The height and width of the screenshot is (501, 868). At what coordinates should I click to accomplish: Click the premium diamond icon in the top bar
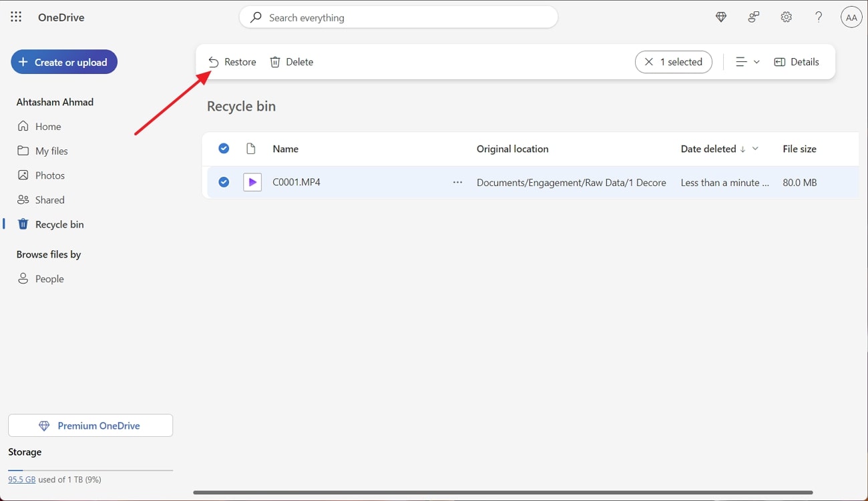click(720, 17)
